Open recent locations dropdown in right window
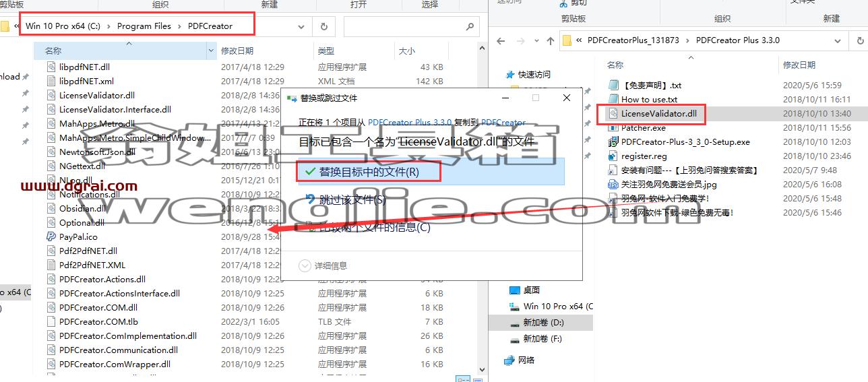Viewport: 868px width, 382px height. pyautogui.click(x=536, y=40)
